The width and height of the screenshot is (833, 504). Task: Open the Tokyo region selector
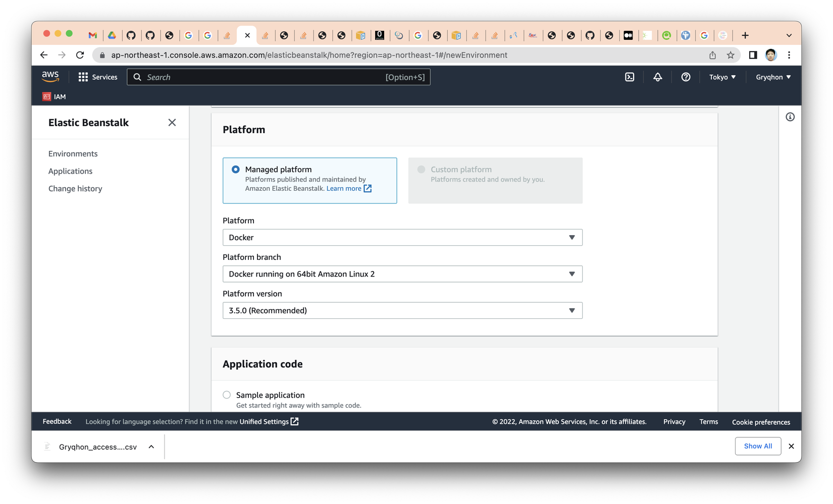(722, 77)
